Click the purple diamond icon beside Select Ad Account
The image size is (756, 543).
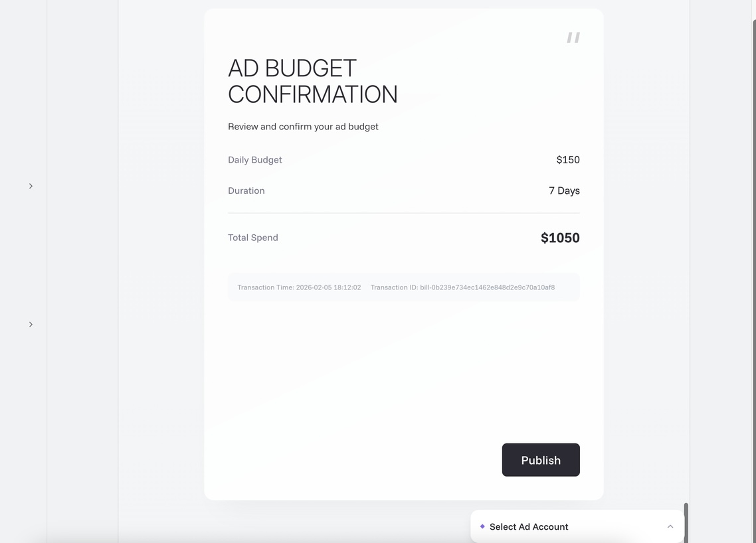pyautogui.click(x=482, y=526)
